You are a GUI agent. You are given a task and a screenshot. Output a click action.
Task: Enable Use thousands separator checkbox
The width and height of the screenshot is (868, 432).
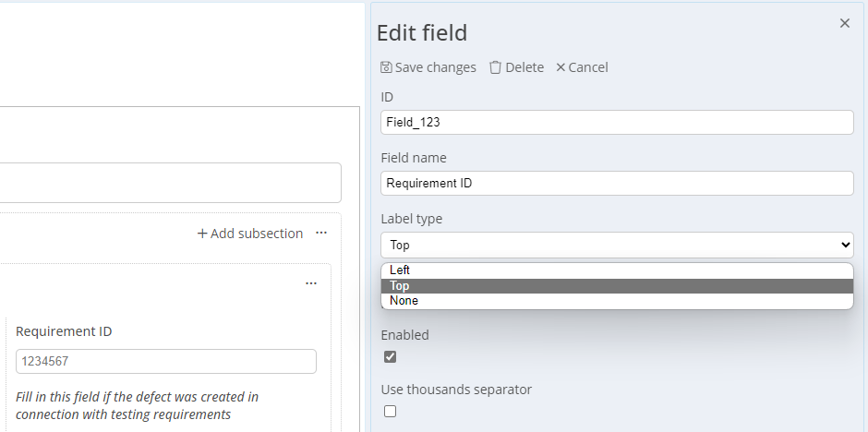(x=391, y=411)
